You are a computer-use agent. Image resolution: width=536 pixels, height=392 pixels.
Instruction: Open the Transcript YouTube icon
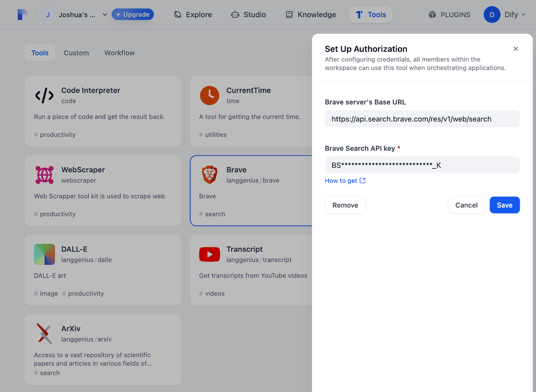click(x=209, y=255)
